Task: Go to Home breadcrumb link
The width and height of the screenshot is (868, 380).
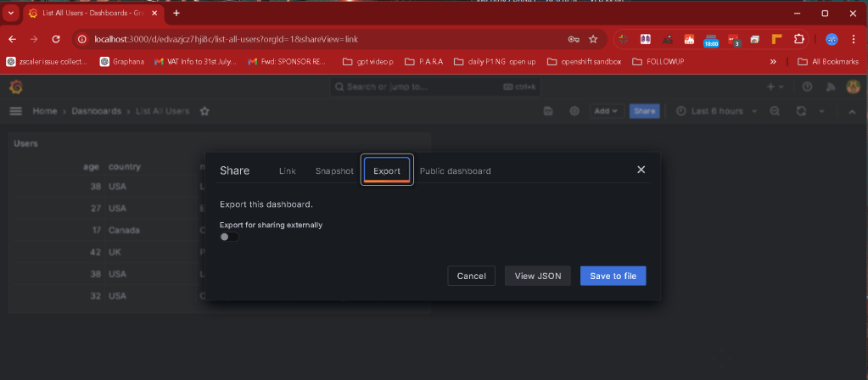Action: coord(45,111)
